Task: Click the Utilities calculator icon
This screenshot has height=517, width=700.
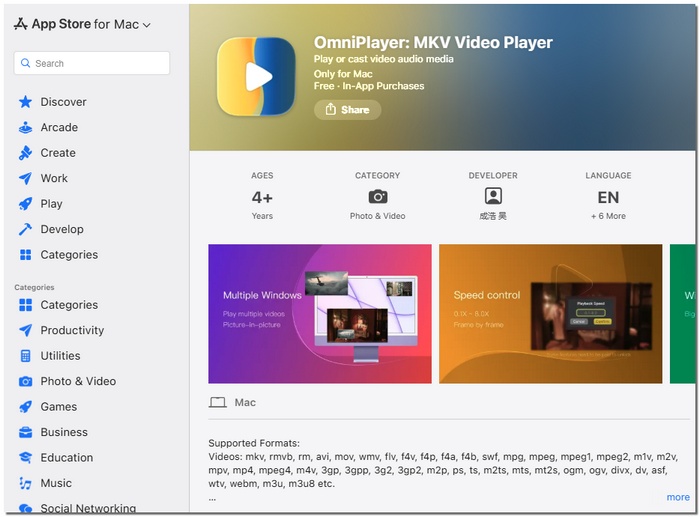Action: 25,356
